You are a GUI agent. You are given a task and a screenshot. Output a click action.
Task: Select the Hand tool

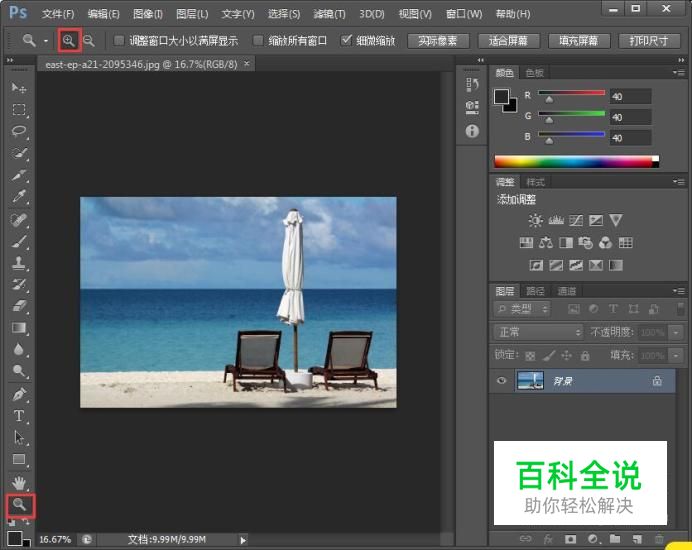pyautogui.click(x=19, y=482)
